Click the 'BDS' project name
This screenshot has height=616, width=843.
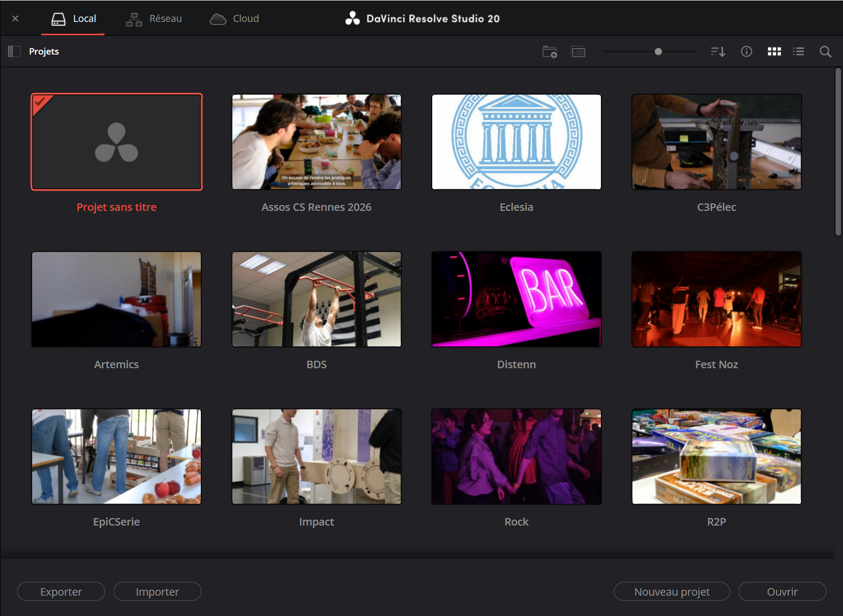317,364
